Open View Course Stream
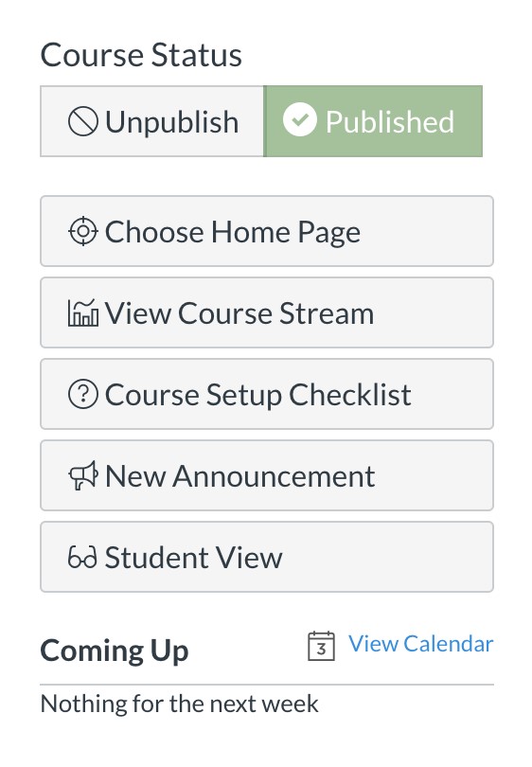 [267, 312]
